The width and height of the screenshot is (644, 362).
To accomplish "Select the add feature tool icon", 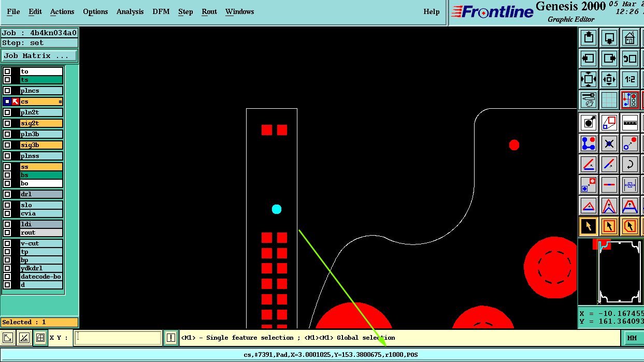I will [589, 123].
